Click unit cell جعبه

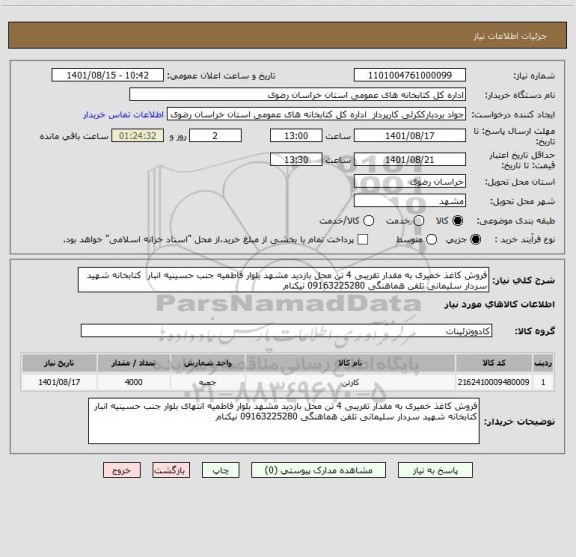(x=208, y=382)
